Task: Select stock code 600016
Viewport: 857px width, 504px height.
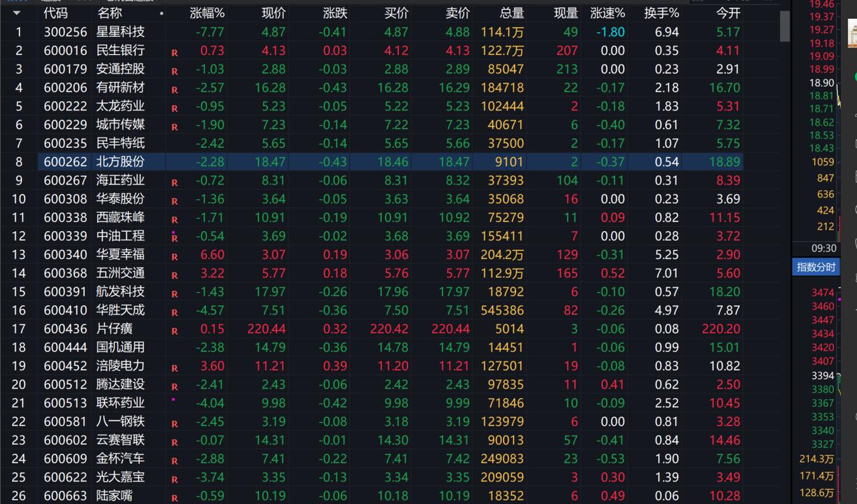Action: pyautogui.click(x=66, y=50)
